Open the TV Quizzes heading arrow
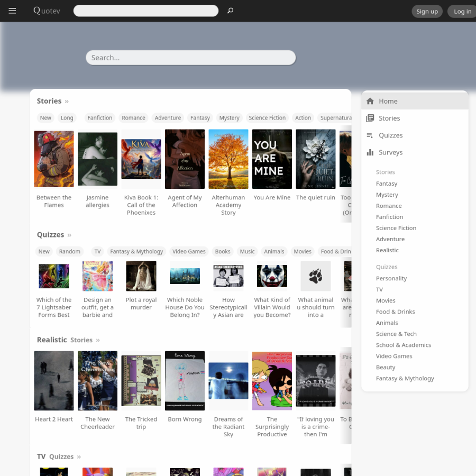The image size is (476, 476). 79,457
